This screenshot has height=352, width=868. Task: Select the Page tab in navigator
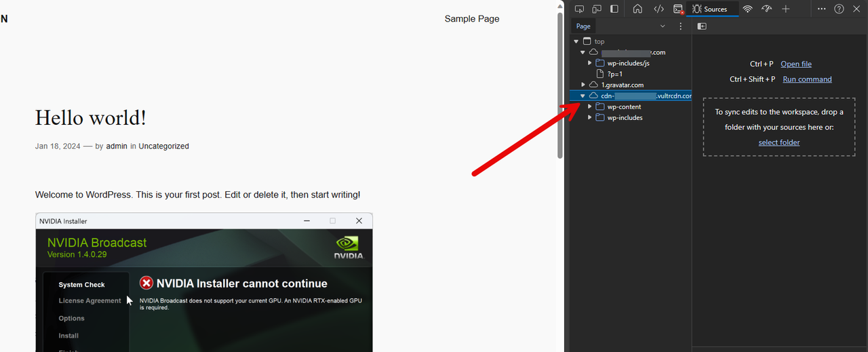coord(583,26)
